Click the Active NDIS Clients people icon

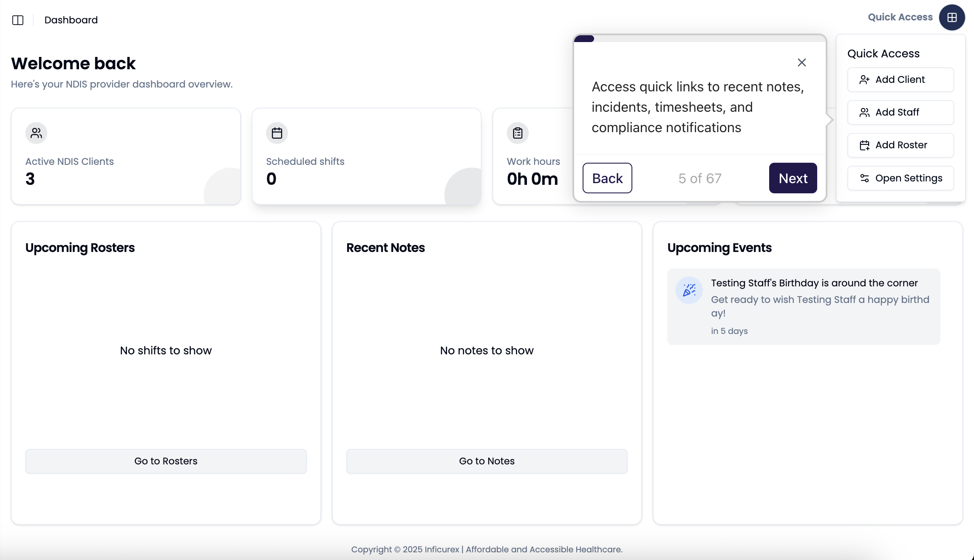point(36,133)
